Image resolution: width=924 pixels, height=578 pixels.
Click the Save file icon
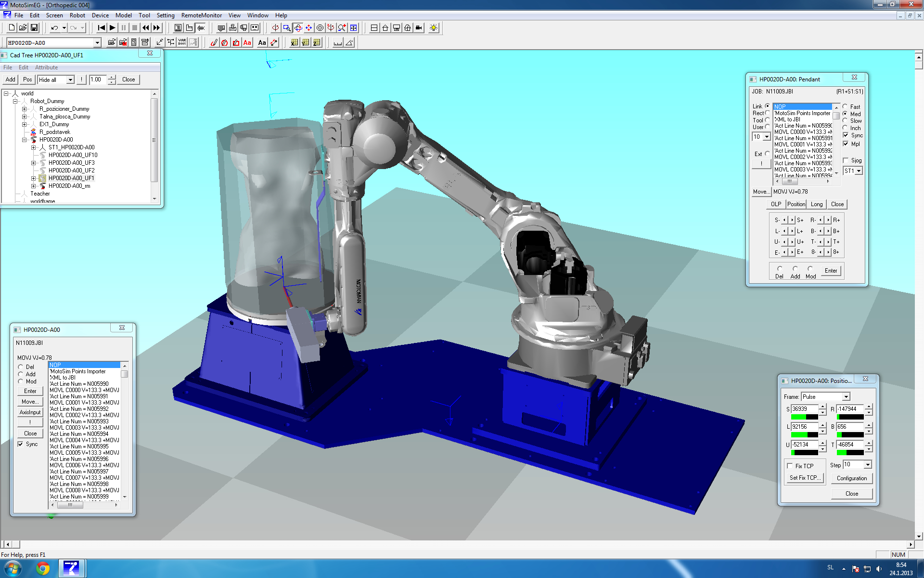34,28
